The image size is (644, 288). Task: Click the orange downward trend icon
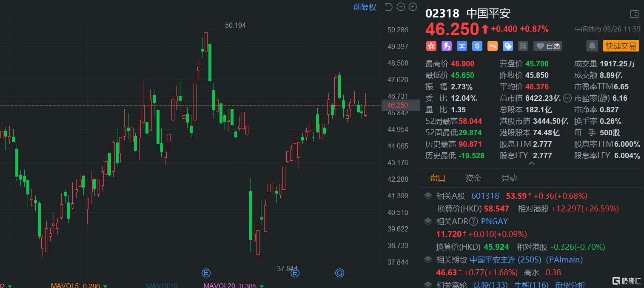point(492,46)
